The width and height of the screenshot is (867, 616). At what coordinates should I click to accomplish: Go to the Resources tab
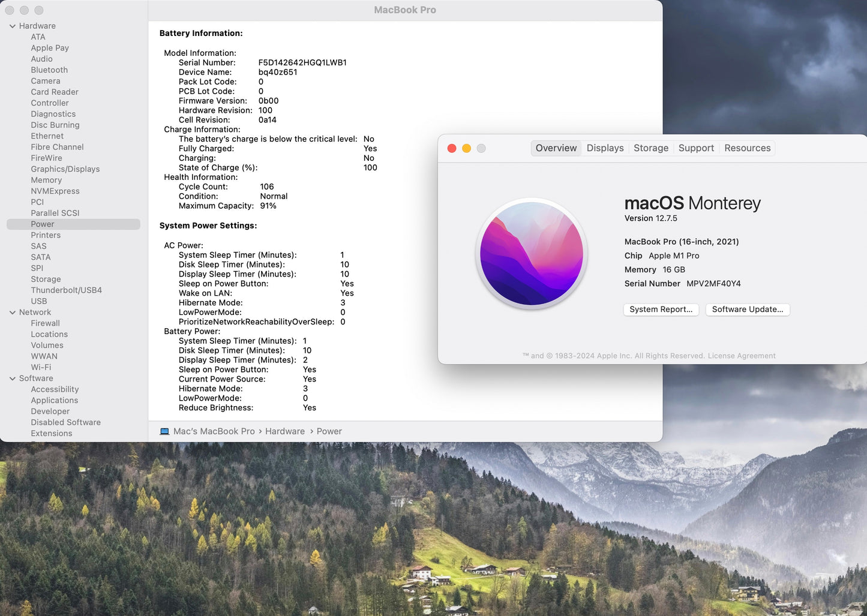point(747,148)
